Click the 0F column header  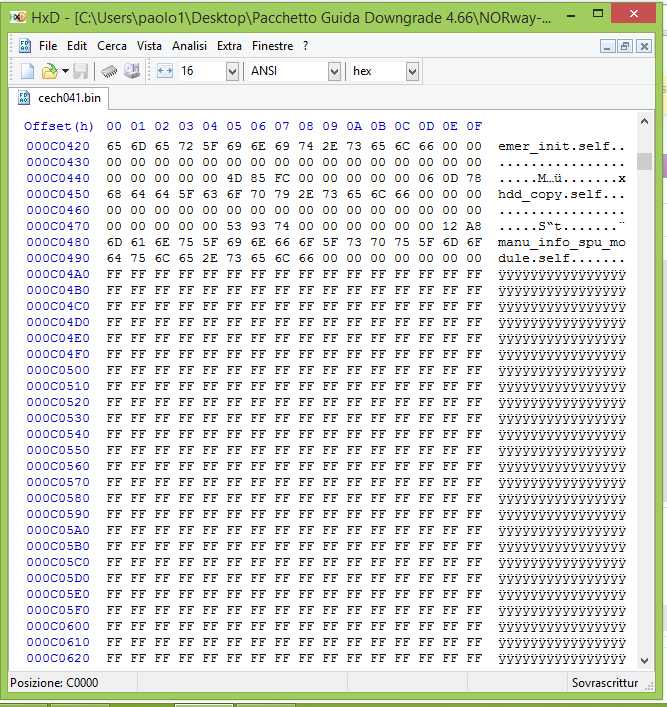[x=474, y=126]
